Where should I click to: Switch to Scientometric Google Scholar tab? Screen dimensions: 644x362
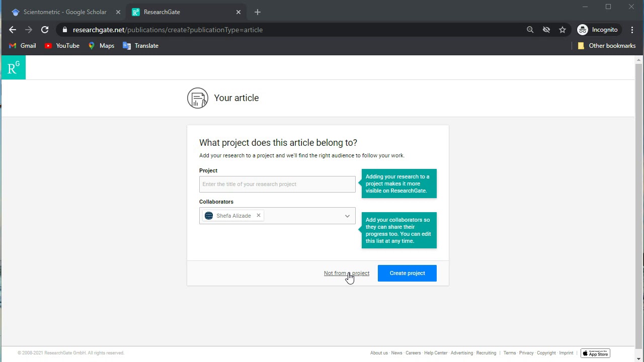65,12
